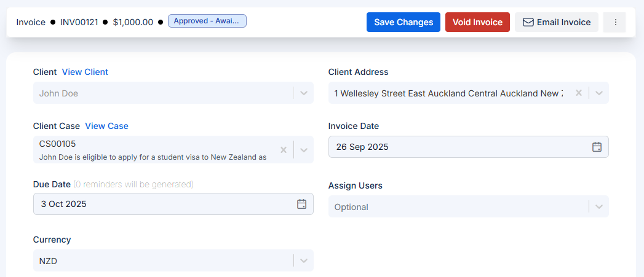
Task: Expand the Client dropdown arrow
Action: point(304,93)
